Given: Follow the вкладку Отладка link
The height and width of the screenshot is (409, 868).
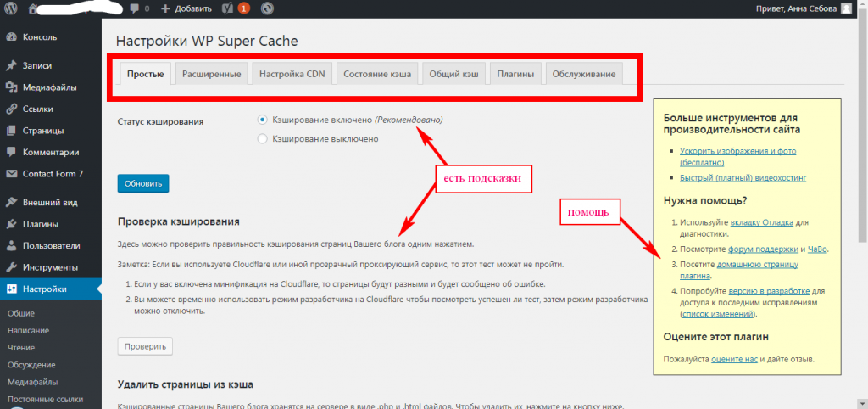Looking at the screenshot, I should point(762,222).
